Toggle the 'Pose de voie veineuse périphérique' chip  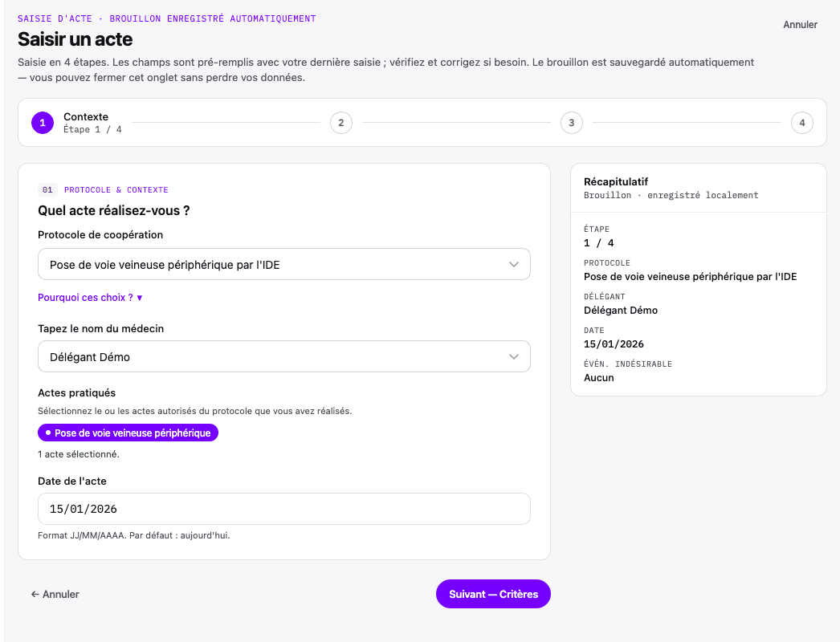point(128,433)
